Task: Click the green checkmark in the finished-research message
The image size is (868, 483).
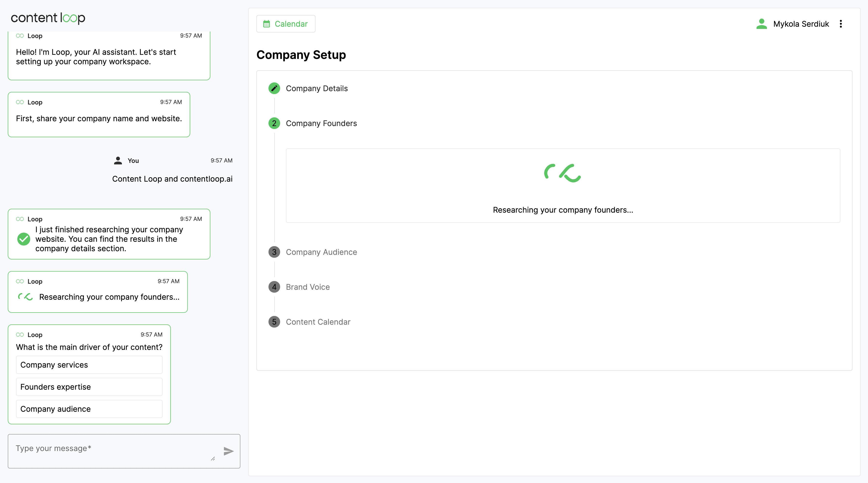Action: tap(24, 239)
